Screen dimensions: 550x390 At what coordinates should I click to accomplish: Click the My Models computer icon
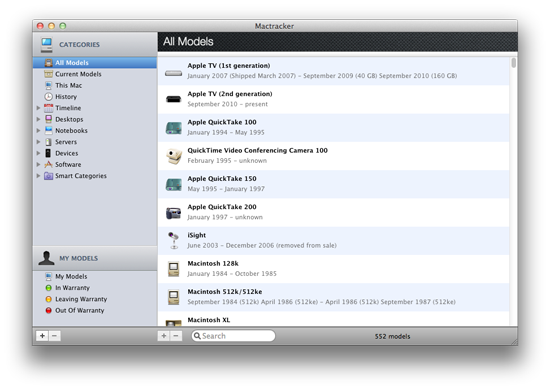(x=48, y=276)
